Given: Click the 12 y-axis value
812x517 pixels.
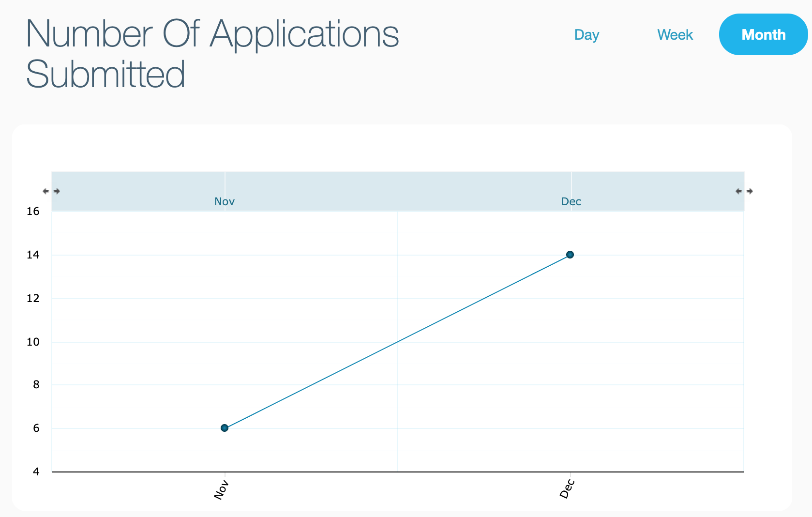Looking at the screenshot, I should tap(33, 299).
